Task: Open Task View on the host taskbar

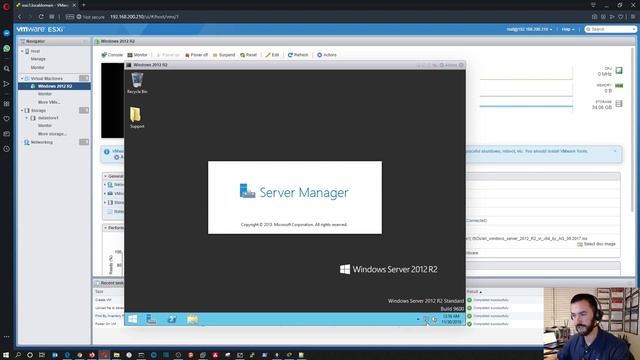Action: [42, 355]
